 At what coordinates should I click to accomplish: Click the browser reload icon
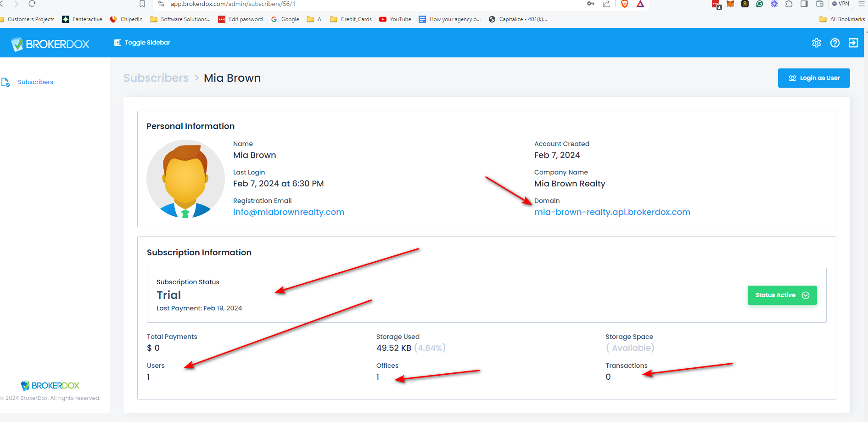click(x=32, y=4)
